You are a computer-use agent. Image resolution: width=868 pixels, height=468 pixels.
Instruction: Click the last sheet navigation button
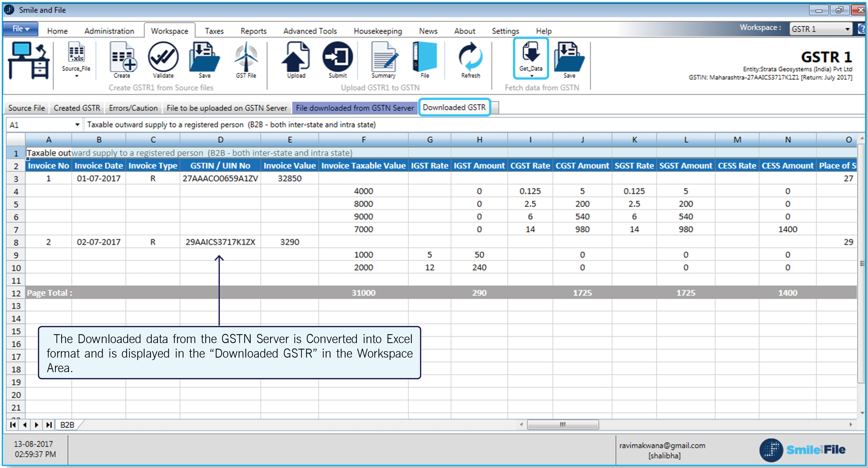49,425
